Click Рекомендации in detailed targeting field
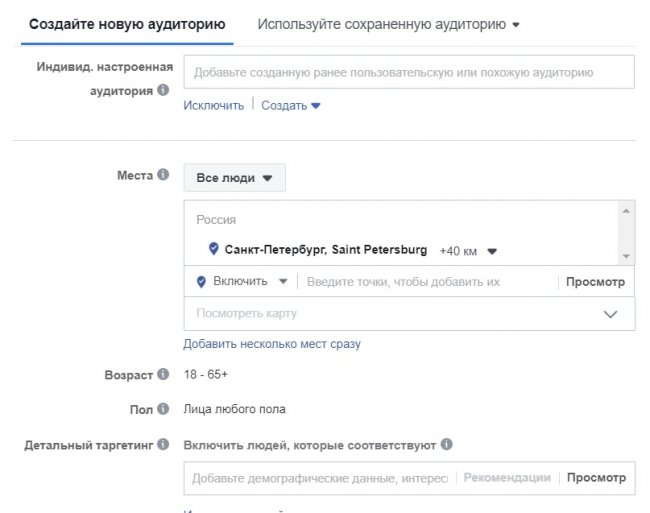The height and width of the screenshot is (513, 650). coord(507,478)
